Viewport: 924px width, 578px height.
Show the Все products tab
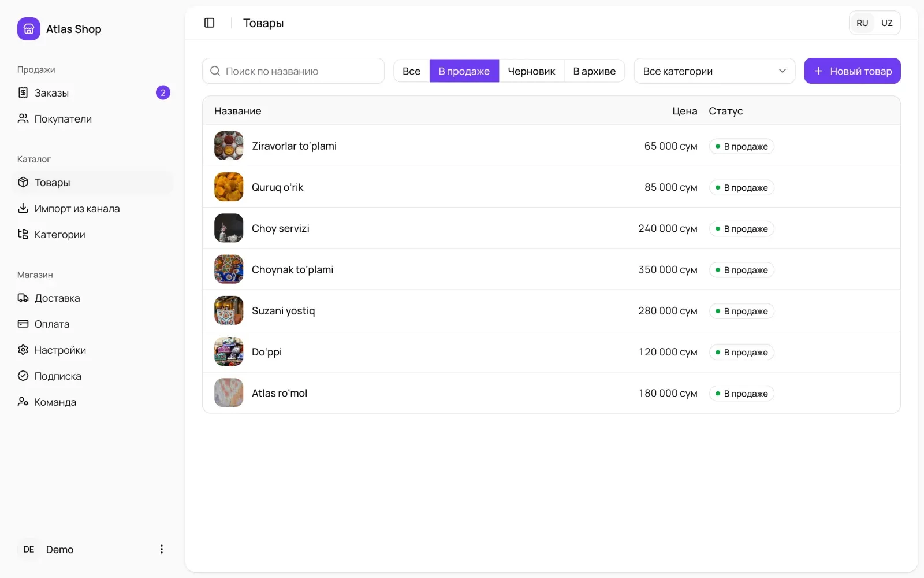[412, 71]
